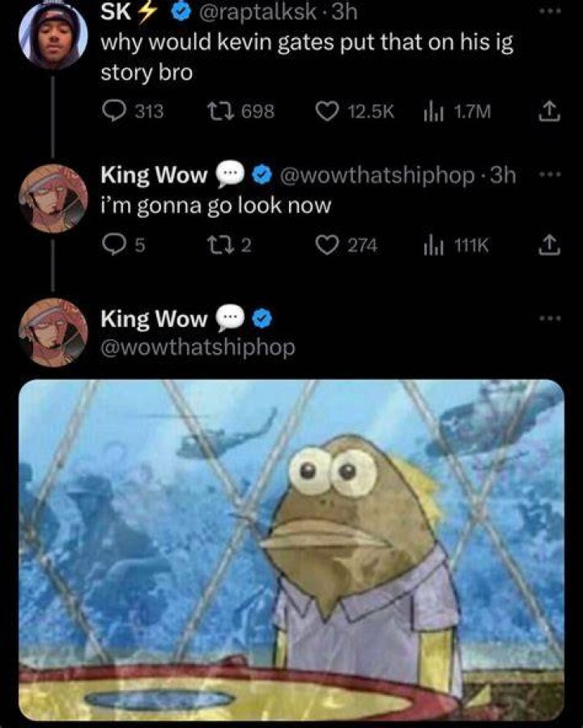Retweet SK's tweet with 698 retweets

[x=240, y=112]
